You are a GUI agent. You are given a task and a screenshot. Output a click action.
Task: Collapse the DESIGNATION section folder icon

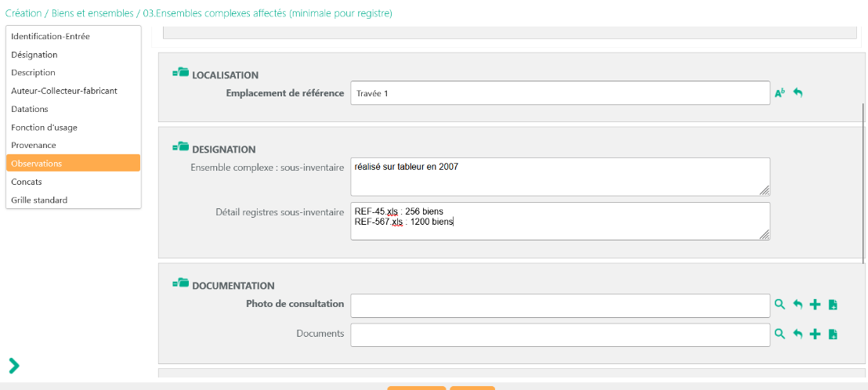[x=181, y=147]
